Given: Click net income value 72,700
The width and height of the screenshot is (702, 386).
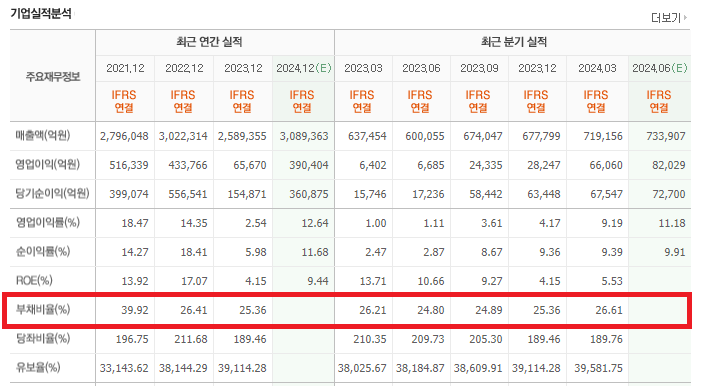Looking at the screenshot, I should click(669, 194).
